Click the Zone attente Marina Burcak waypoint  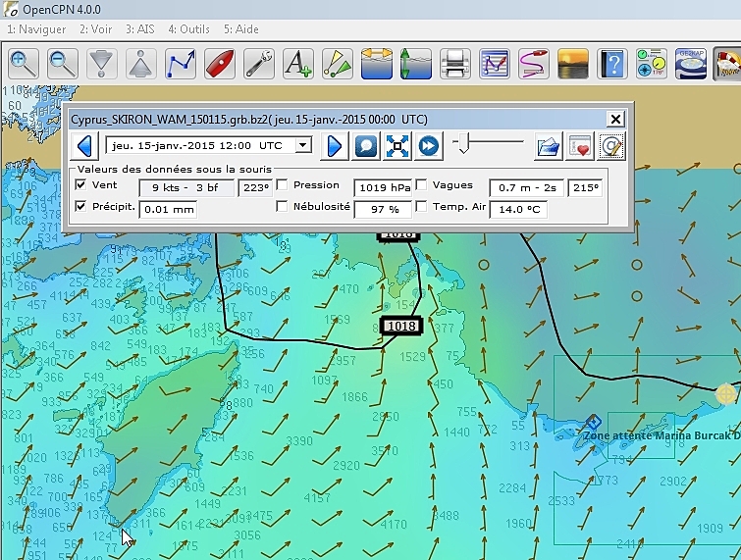click(x=594, y=421)
